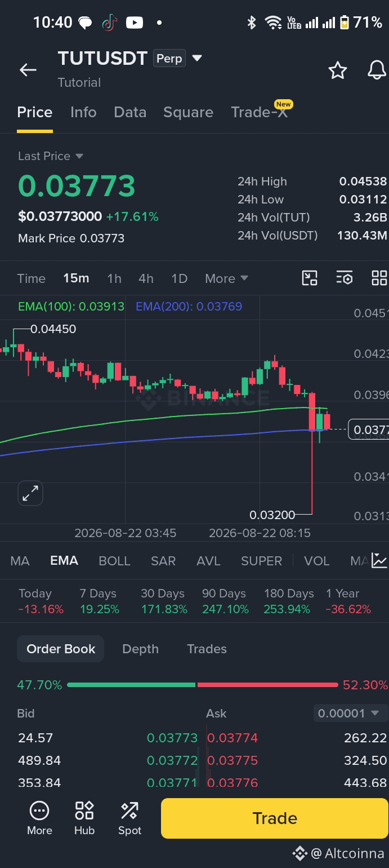
Task: Select bid price 0.03772
Action: pyautogui.click(x=172, y=760)
